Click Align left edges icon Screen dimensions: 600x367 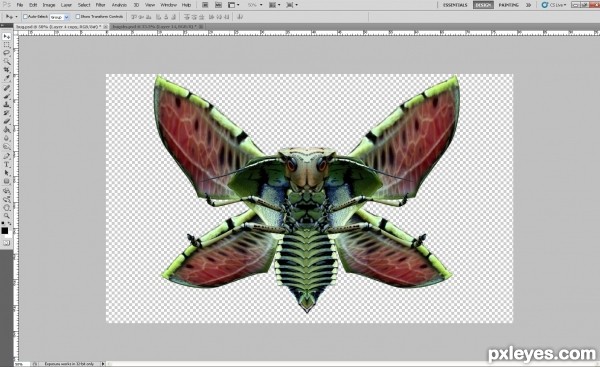click(159, 17)
